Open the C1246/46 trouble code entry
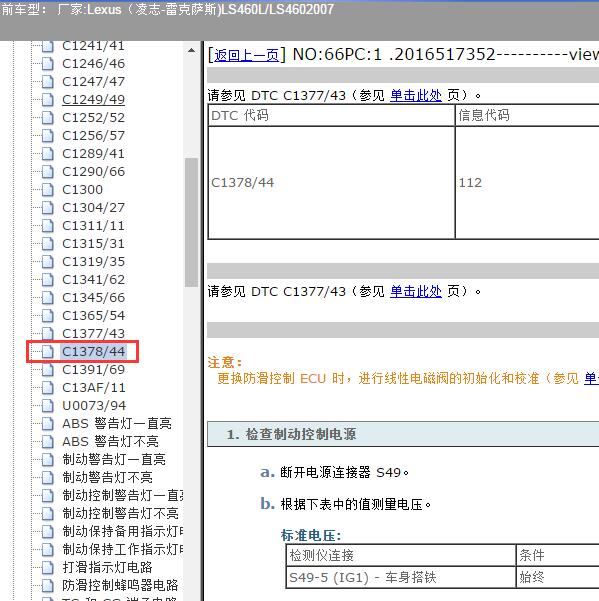The height and width of the screenshot is (601, 599). pyautogui.click(x=94, y=64)
